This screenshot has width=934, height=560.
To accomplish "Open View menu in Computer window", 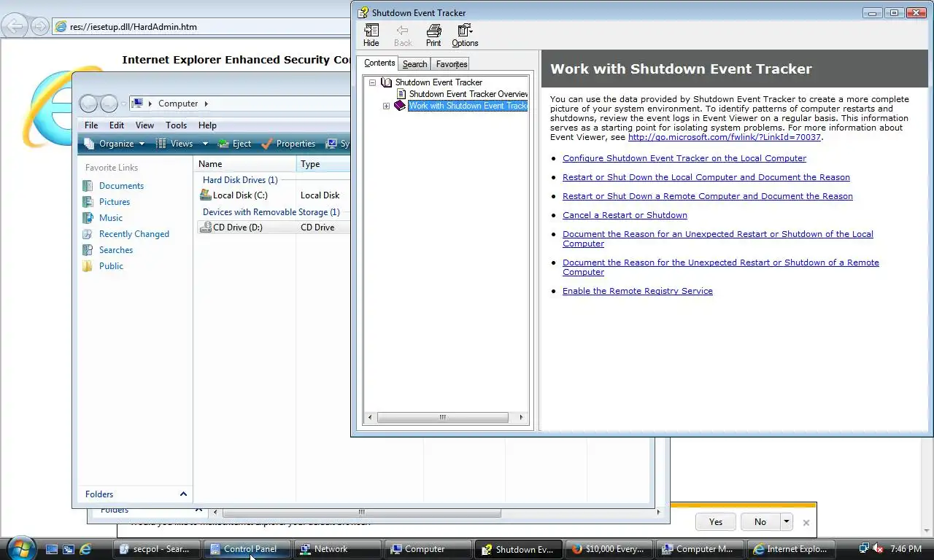I will 144,125.
